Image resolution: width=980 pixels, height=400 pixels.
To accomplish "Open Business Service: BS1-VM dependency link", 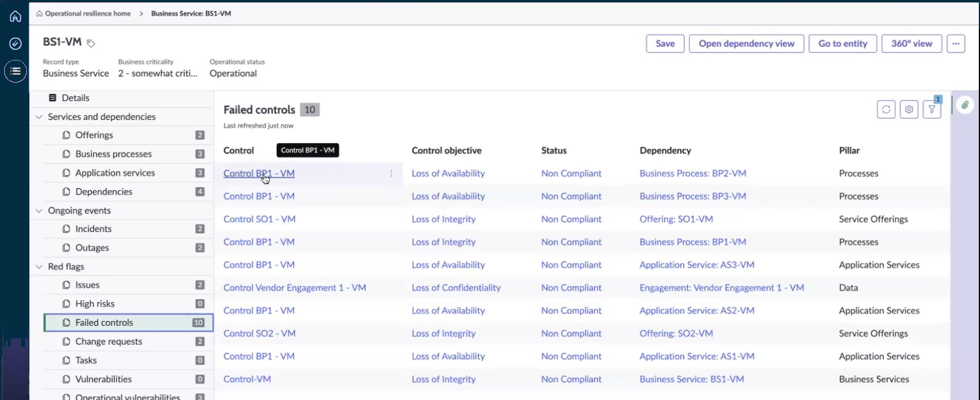I will coord(692,379).
